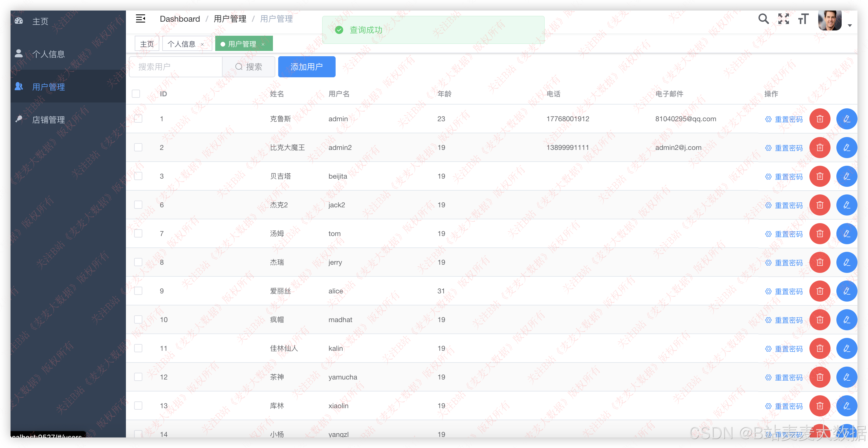Open 店铺管理 in the sidebar

49,119
